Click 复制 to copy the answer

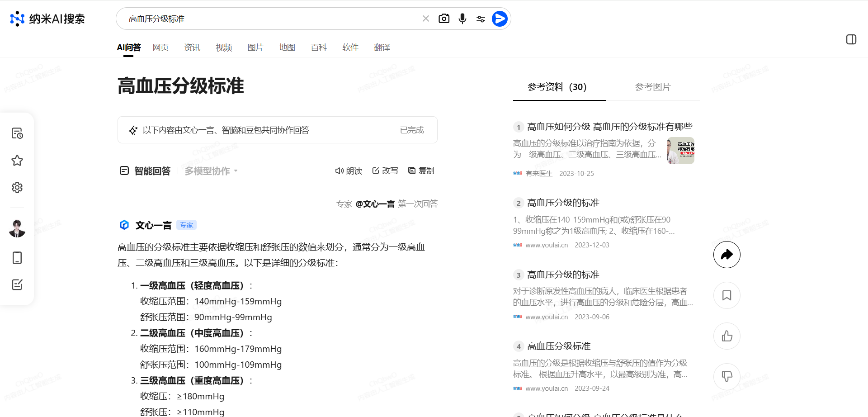(x=421, y=171)
